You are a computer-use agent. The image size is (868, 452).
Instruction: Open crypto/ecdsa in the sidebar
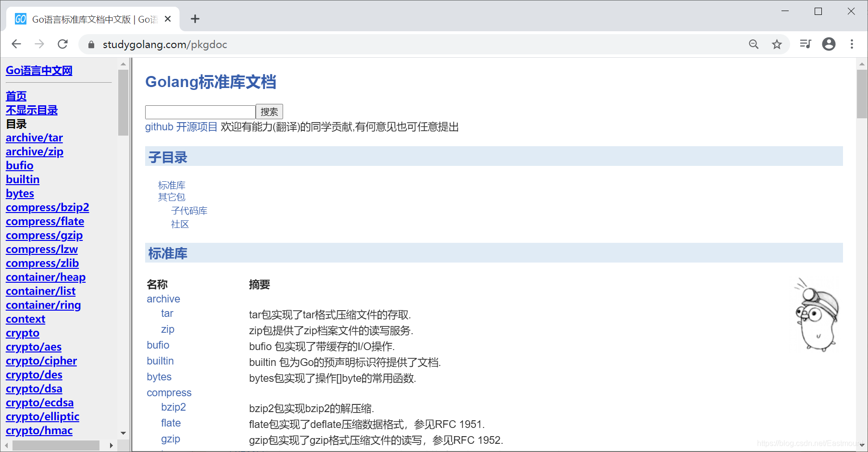click(x=40, y=403)
